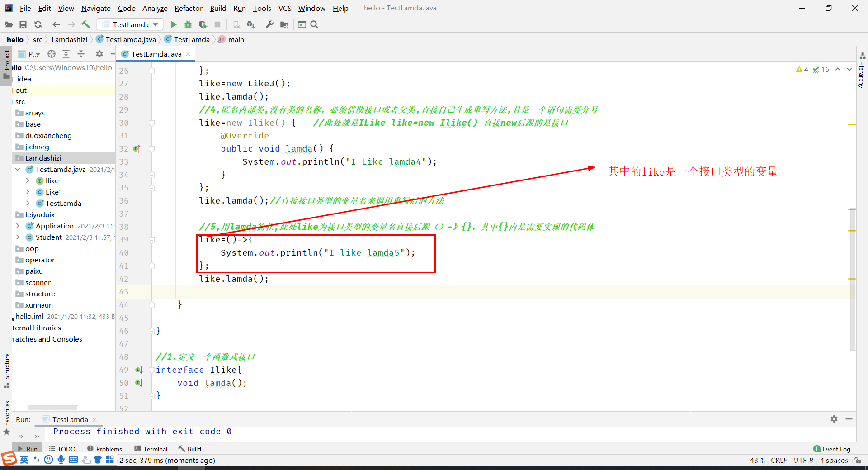Open the Build tool window tab

click(190, 449)
